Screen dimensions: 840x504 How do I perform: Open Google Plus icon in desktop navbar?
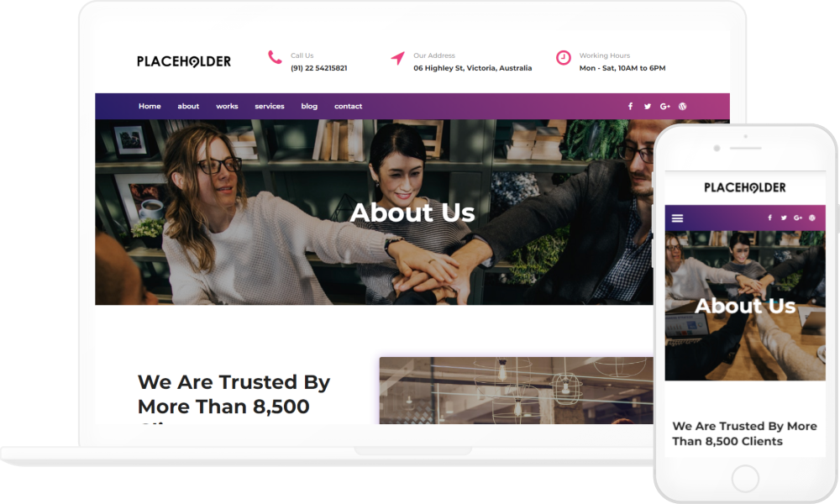pos(664,107)
